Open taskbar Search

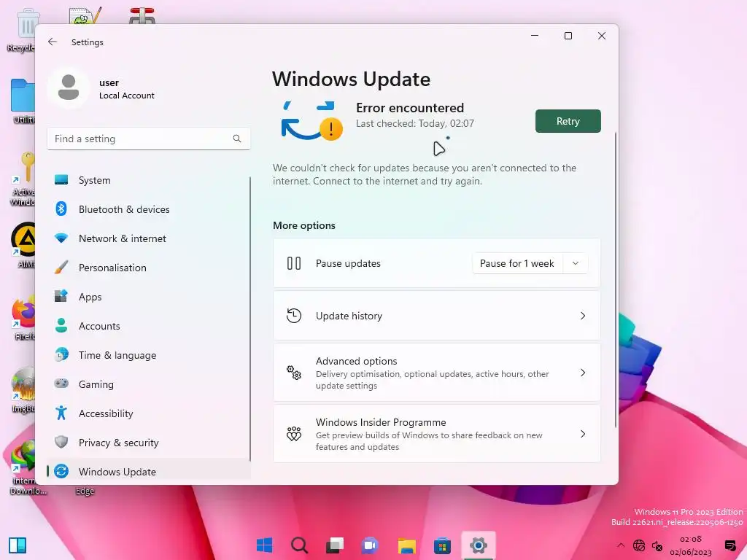pos(299,545)
